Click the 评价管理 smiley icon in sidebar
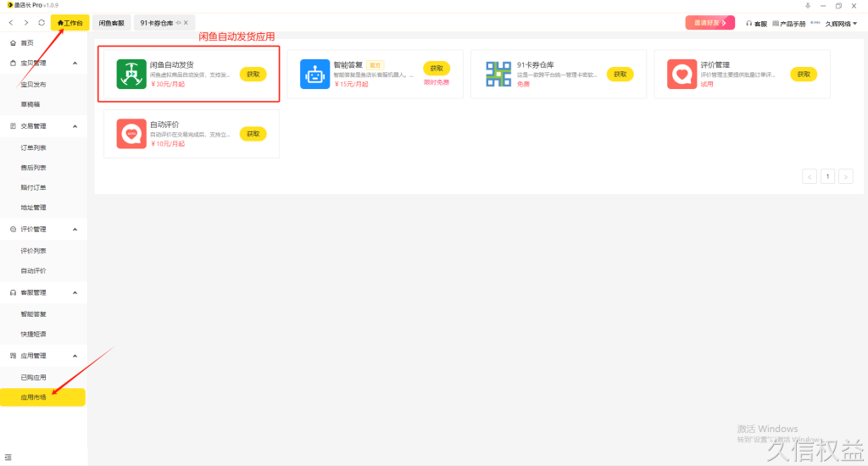868x466 pixels. pyautogui.click(x=14, y=229)
